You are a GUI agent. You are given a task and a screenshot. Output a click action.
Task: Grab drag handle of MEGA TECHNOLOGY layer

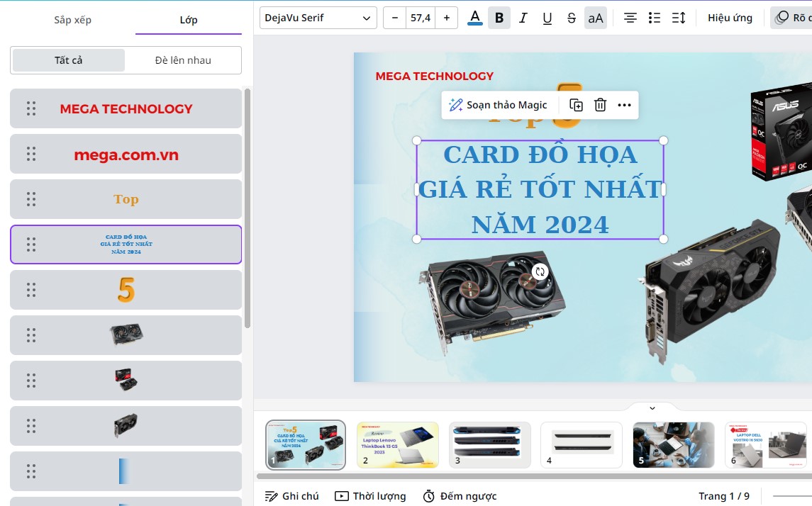pyautogui.click(x=31, y=108)
